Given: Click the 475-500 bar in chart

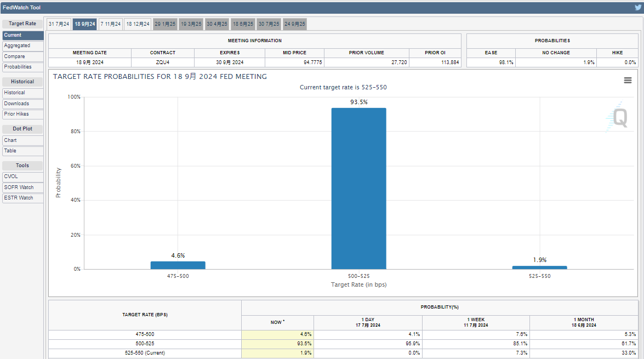Looking at the screenshot, I should pos(178,265).
